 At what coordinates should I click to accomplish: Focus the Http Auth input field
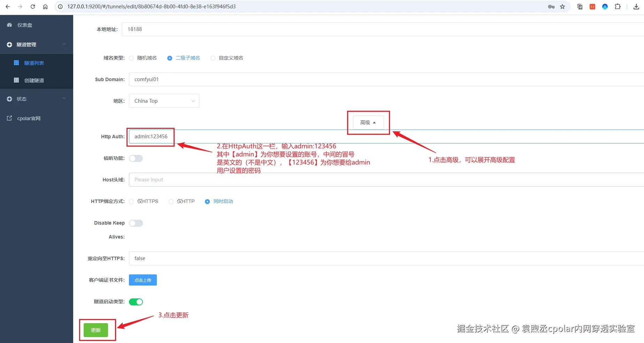pyautogui.click(x=386, y=137)
